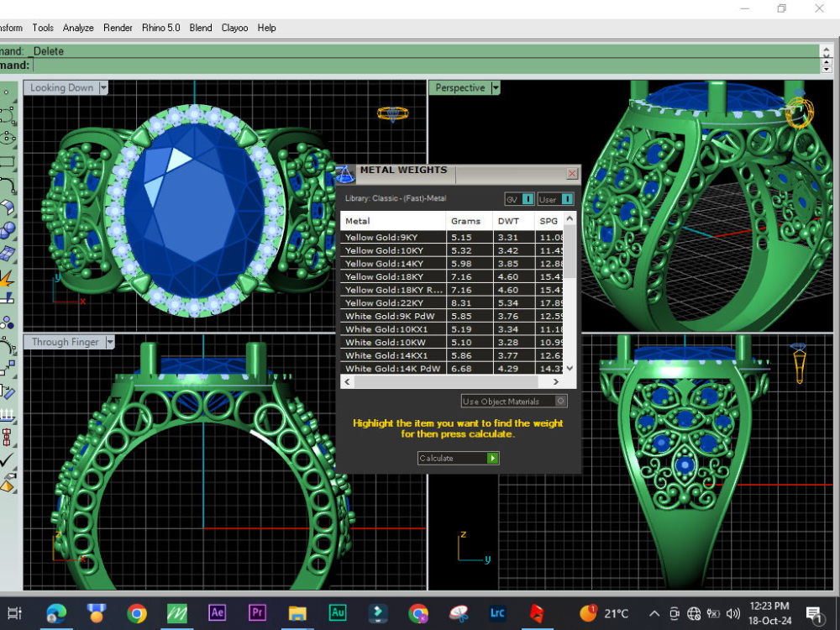Select the Yellow Gold:9KY row

click(452, 238)
